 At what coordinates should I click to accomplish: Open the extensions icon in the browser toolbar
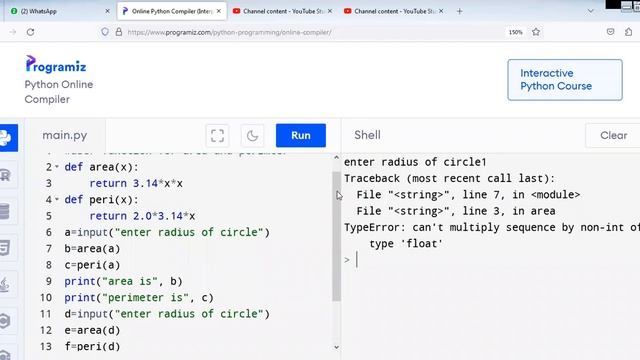pyautogui.click(x=629, y=32)
